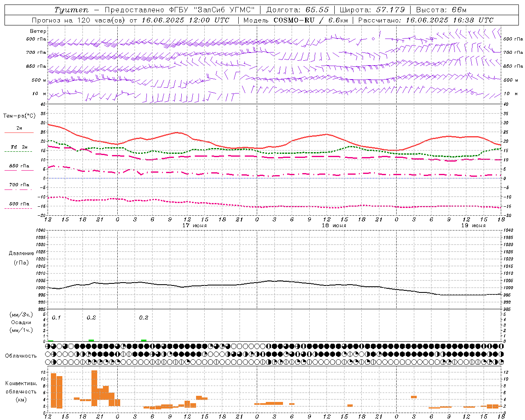The image size is (525, 420).
Task: Click the solid red "2м" legend entry
Action: 19,130
